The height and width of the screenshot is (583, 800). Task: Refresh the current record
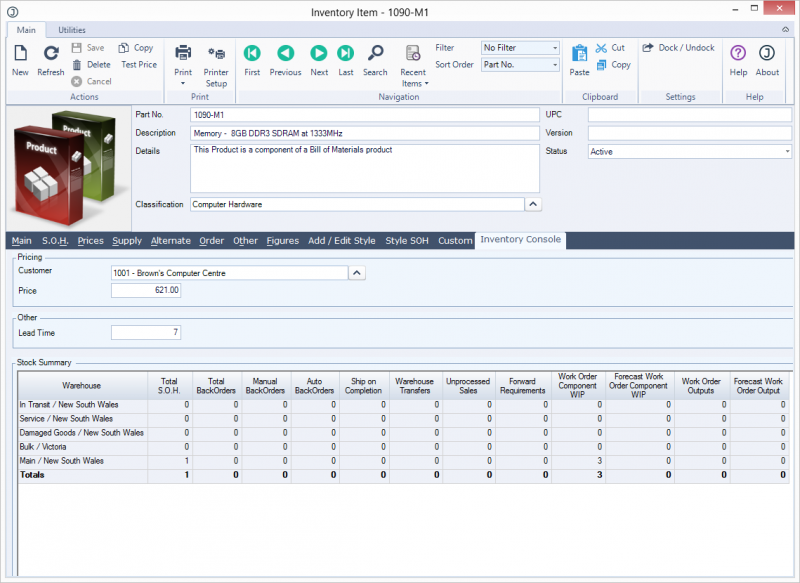click(x=50, y=60)
